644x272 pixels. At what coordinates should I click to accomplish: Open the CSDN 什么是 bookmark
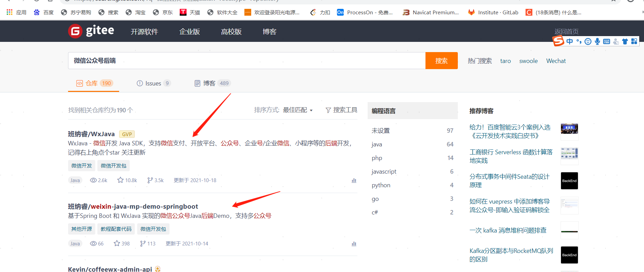coord(553,12)
